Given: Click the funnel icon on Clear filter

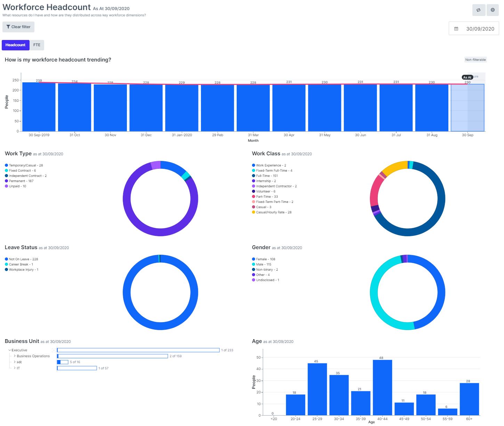Looking at the screenshot, I should [8, 27].
